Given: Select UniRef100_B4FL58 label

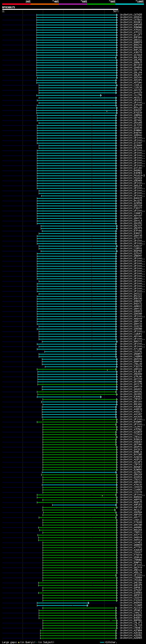Looking at the screenshot, I should (x=131, y=50).
